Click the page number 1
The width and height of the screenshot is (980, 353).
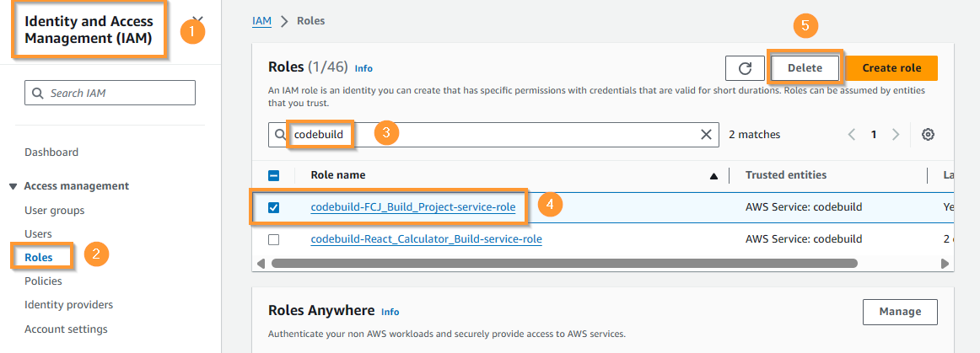coord(874,134)
